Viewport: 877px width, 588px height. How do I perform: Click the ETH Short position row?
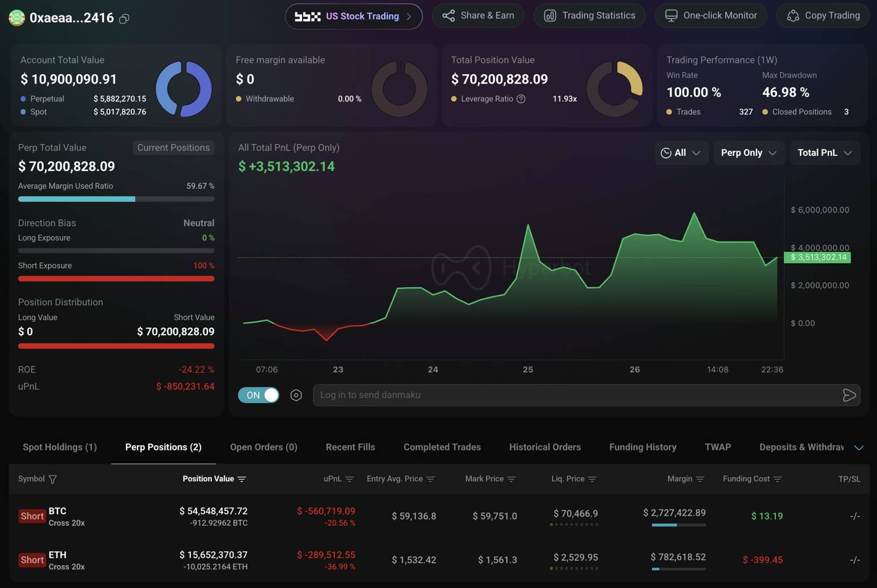click(438, 560)
